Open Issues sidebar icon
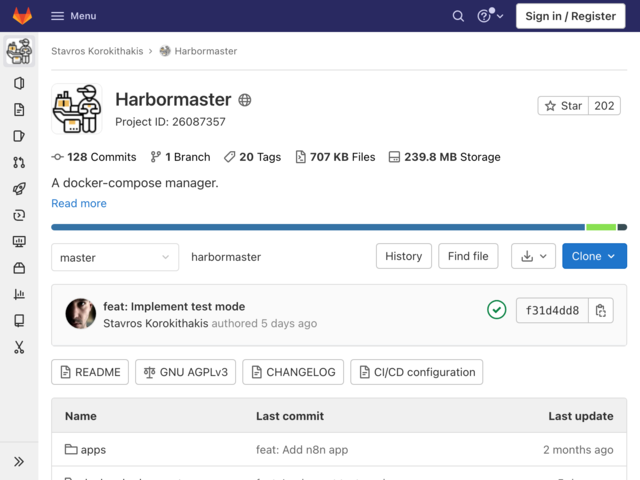Image resolution: width=640 pixels, height=480 pixels. [x=19, y=136]
